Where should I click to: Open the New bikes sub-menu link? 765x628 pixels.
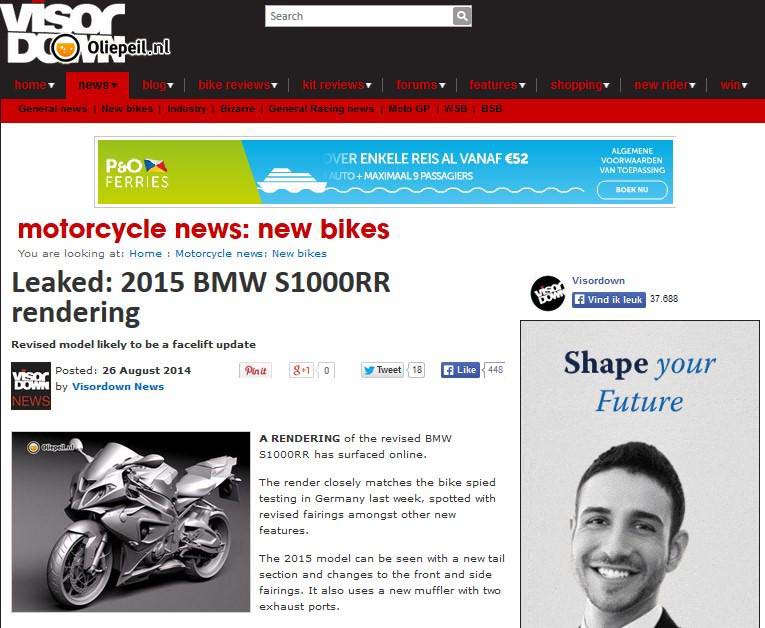click(127, 109)
